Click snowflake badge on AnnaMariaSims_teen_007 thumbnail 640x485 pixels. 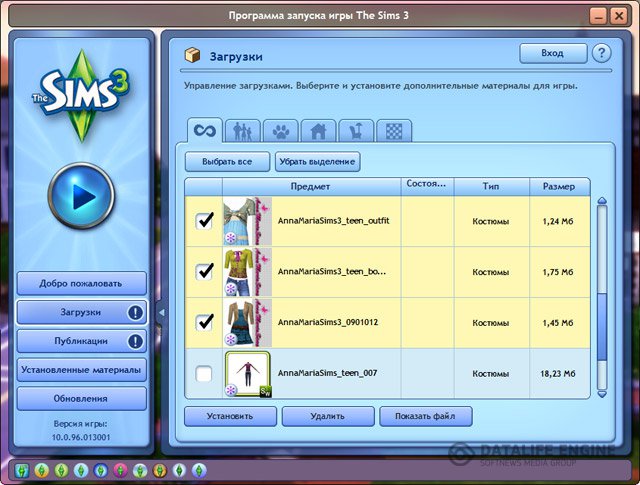pyautogui.click(x=231, y=390)
